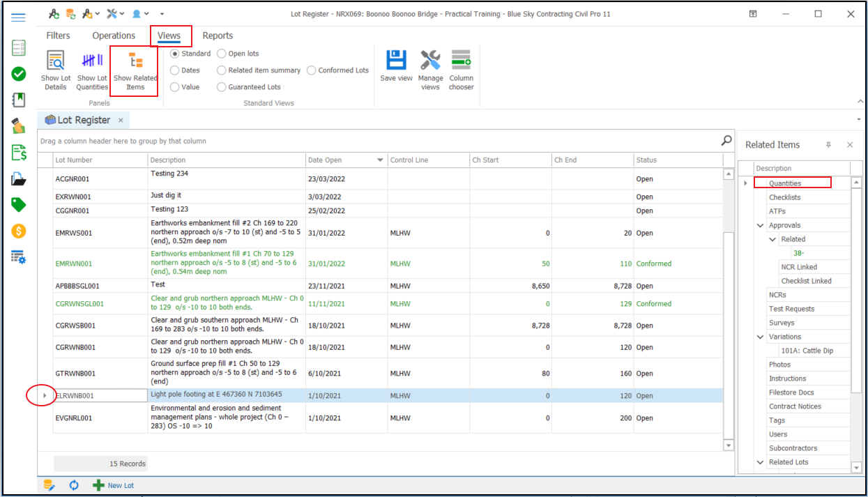Open the document tab list dropdown arrow
The height and width of the screenshot is (497, 868).
click(859, 120)
